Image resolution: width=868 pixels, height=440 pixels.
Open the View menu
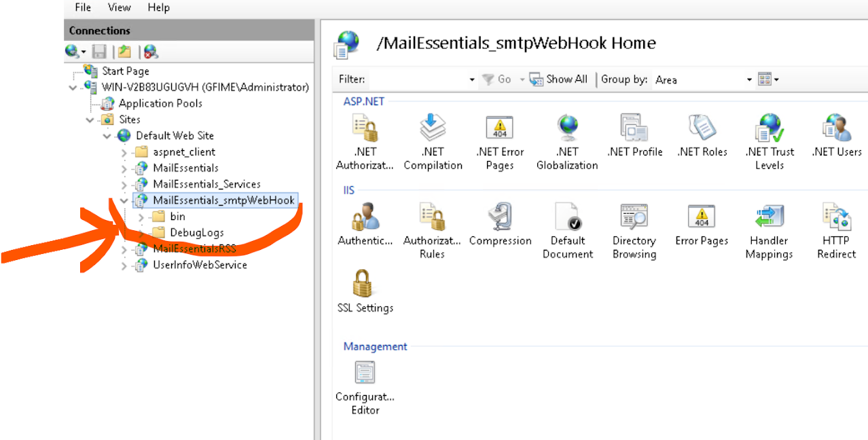tap(119, 7)
